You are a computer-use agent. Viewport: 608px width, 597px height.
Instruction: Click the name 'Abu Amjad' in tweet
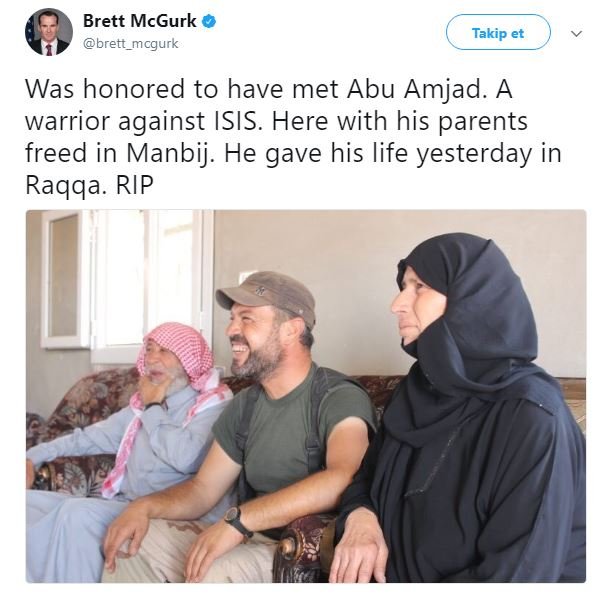[x=413, y=89]
